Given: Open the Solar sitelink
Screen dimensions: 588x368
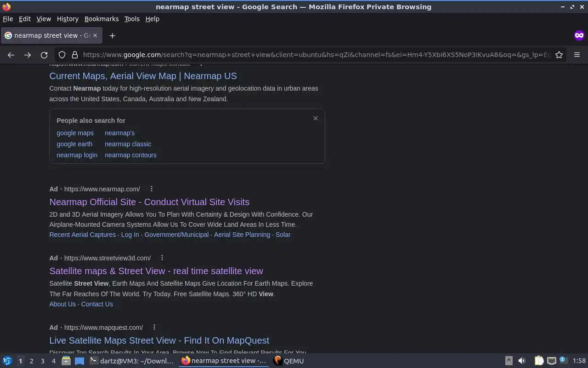Looking at the screenshot, I should pyautogui.click(x=283, y=235).
